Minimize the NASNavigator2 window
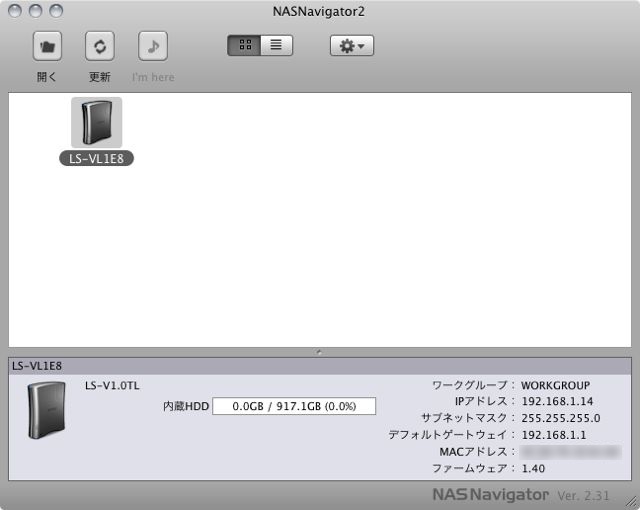 coord(36,11)
